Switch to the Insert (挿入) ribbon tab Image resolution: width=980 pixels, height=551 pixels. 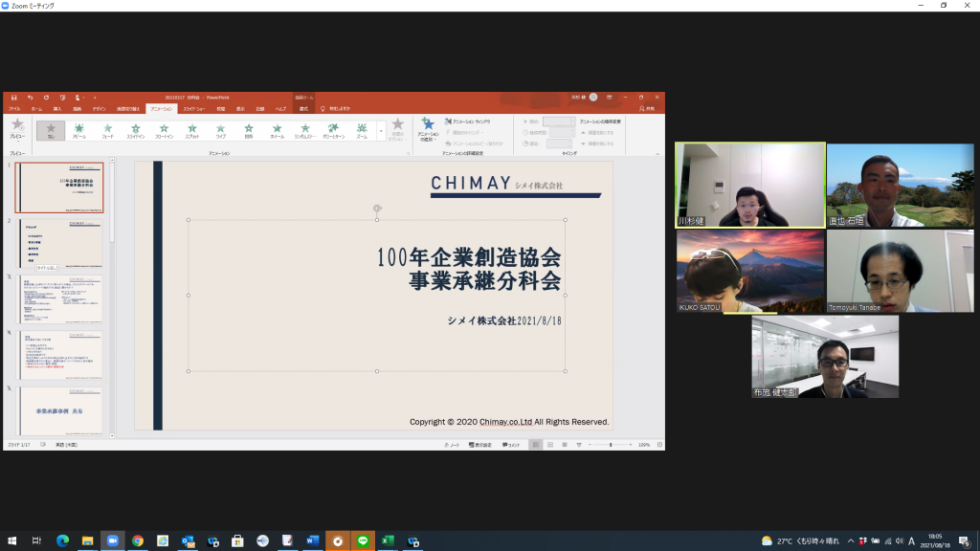[x=57, y=109]
